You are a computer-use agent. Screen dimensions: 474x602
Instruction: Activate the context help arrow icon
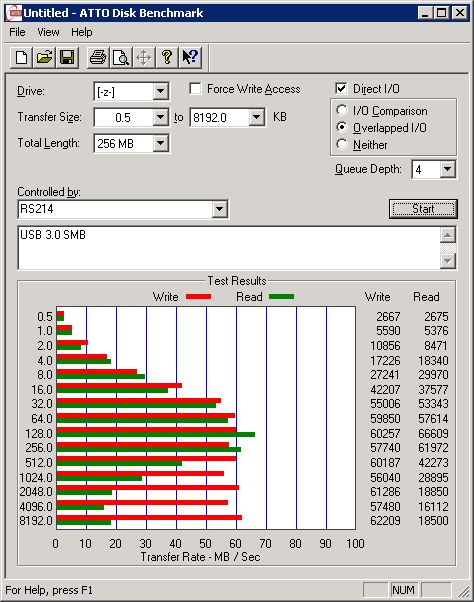[x=190, y=58]
